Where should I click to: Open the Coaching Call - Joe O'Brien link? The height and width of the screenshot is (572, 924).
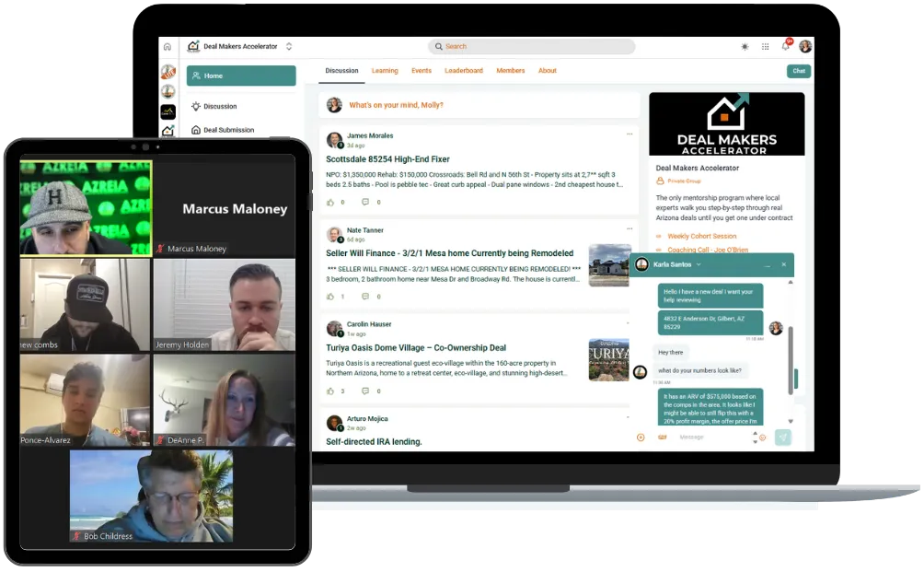(708, 250)
